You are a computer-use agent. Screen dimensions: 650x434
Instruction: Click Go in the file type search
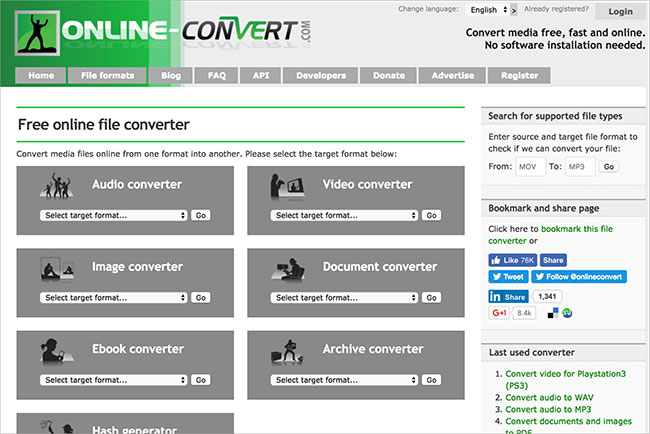[x=609, y=167]
